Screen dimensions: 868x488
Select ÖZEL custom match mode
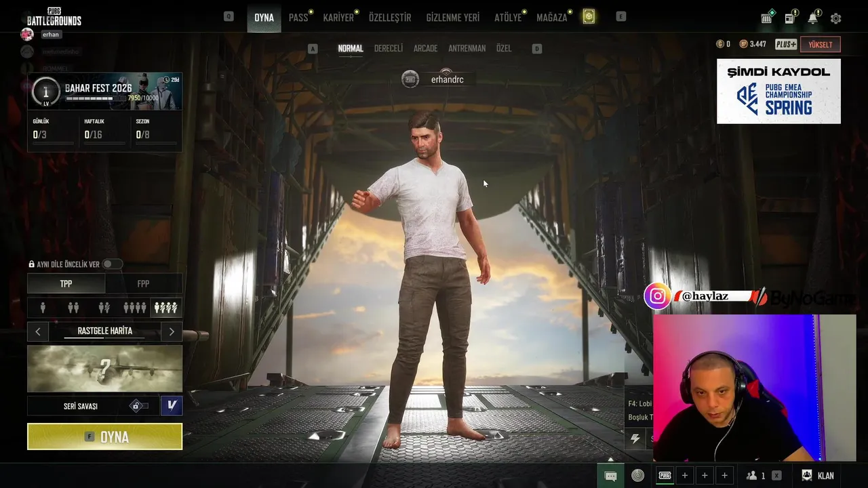click(x=504, y=49)
